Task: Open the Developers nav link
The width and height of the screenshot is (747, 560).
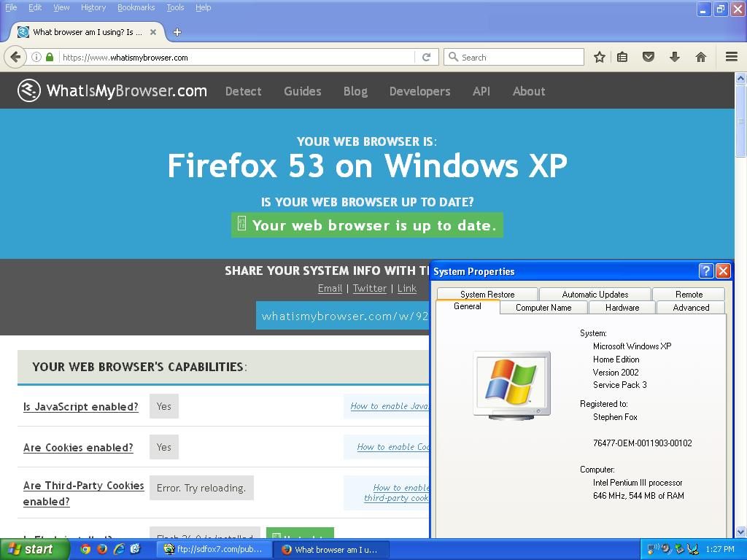Action: pyautogui.click(x=419, y=91)
